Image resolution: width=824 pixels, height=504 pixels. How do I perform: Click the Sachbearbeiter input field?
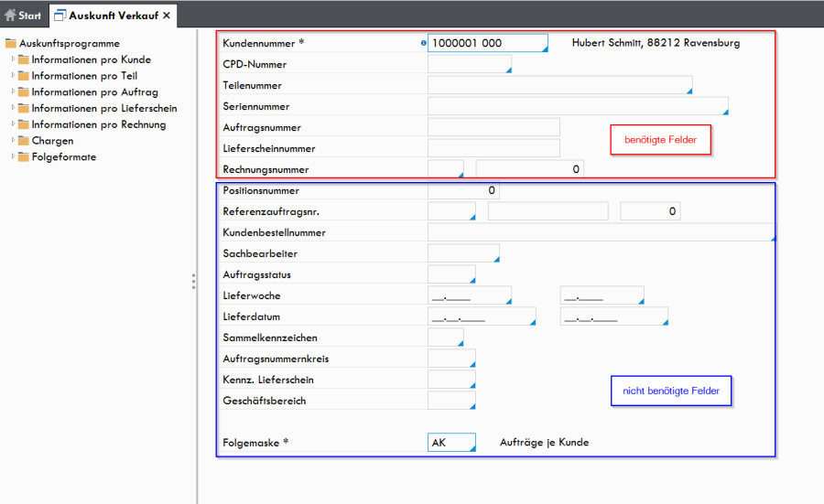[x=463, y=253]
